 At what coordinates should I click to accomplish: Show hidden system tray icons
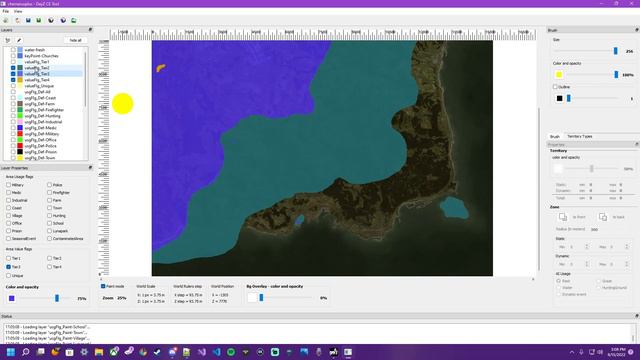572,352
